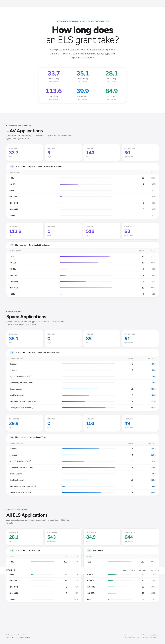Click the 'CN GRANTED 644' stat card
The image size is (165, 644).
coord(140,537)
